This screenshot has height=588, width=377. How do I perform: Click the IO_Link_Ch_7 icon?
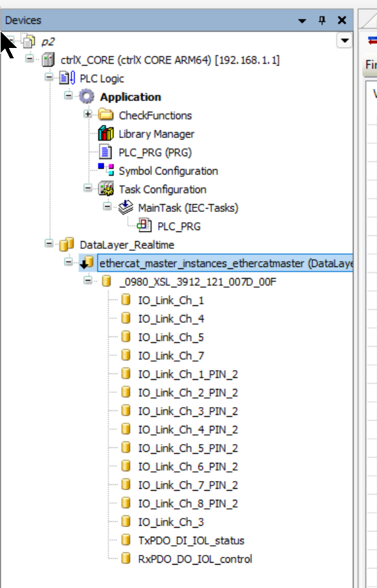coord(126,355)
